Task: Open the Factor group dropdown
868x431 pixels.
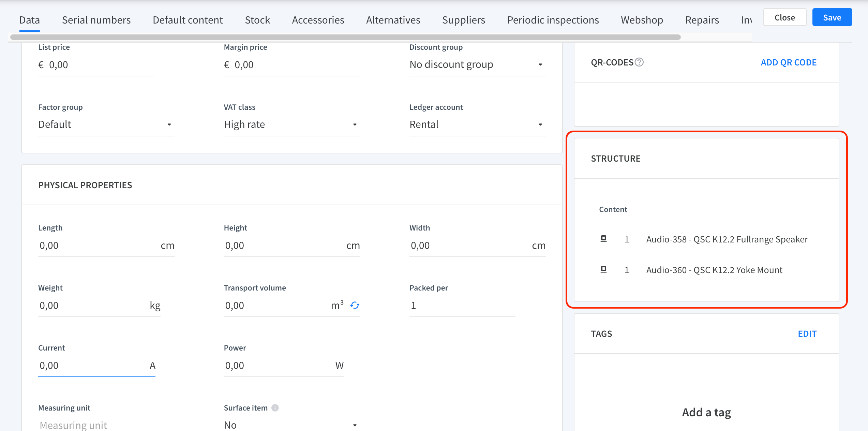Action: click(x=106, y=124)
